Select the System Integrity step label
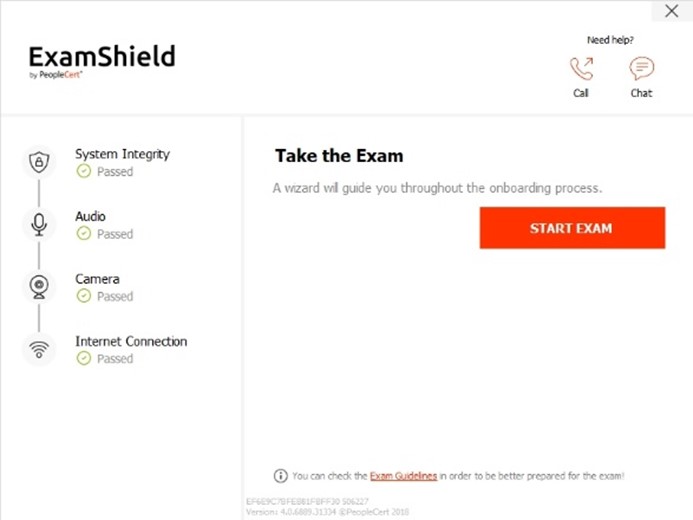This screenshot has width=693, height=520. [x=122, y=154]
